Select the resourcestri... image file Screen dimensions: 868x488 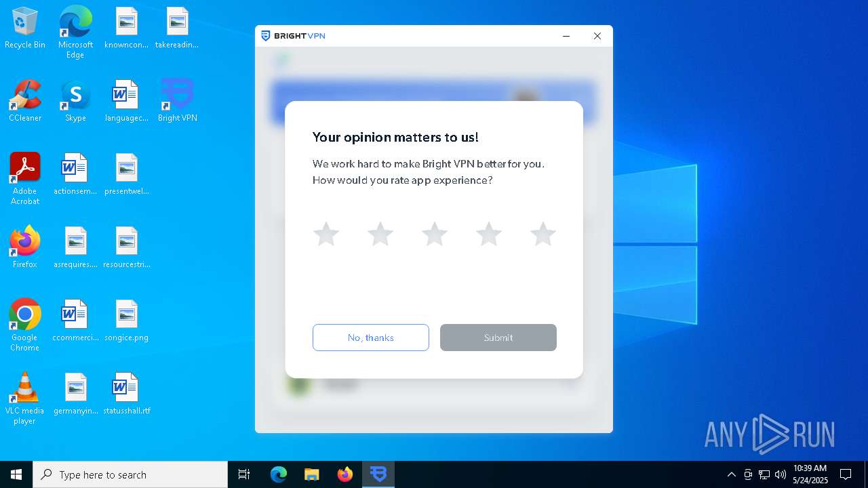coord(126,247)
